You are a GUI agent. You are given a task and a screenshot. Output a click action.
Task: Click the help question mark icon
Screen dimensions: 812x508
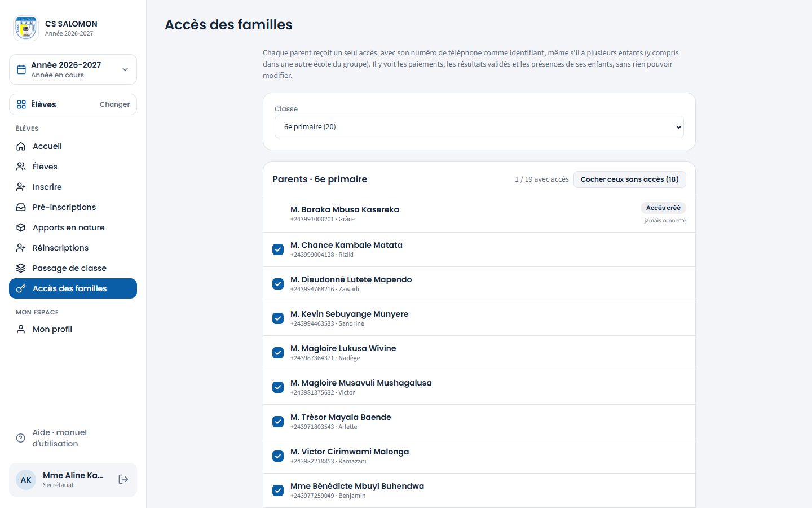click(x=21, y=438)
